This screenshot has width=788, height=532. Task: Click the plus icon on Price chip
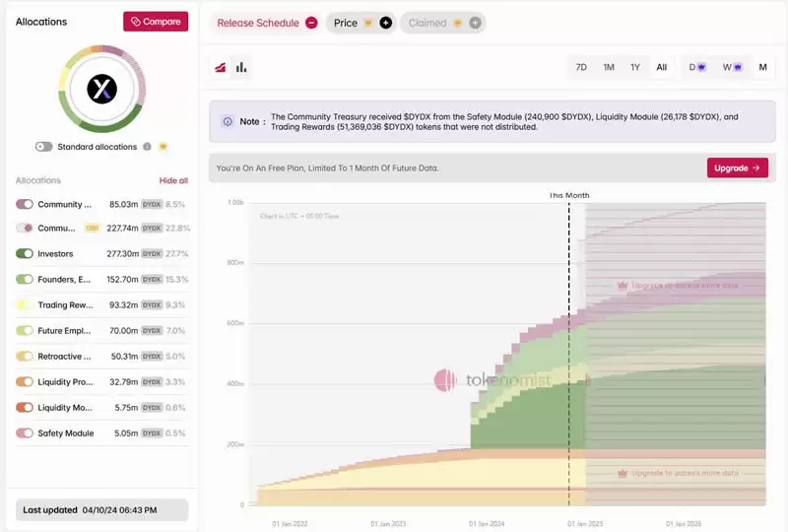[x=385, y=23]
